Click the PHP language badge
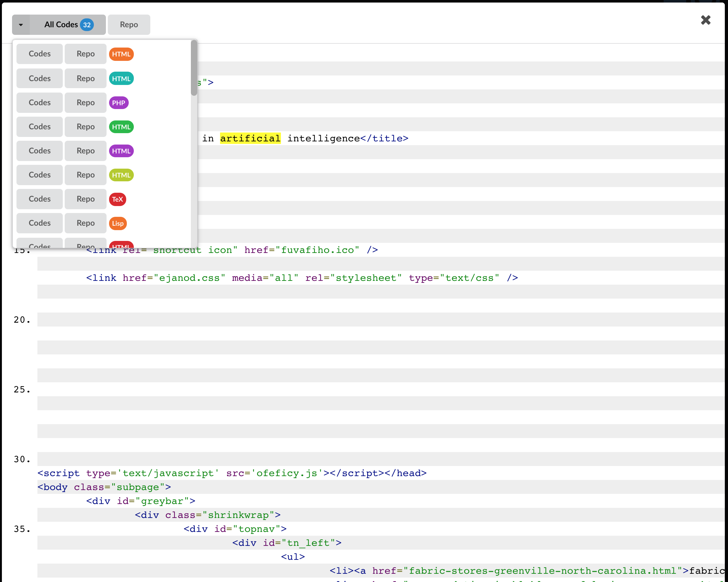The image size is (728, 582). [119, 103]
